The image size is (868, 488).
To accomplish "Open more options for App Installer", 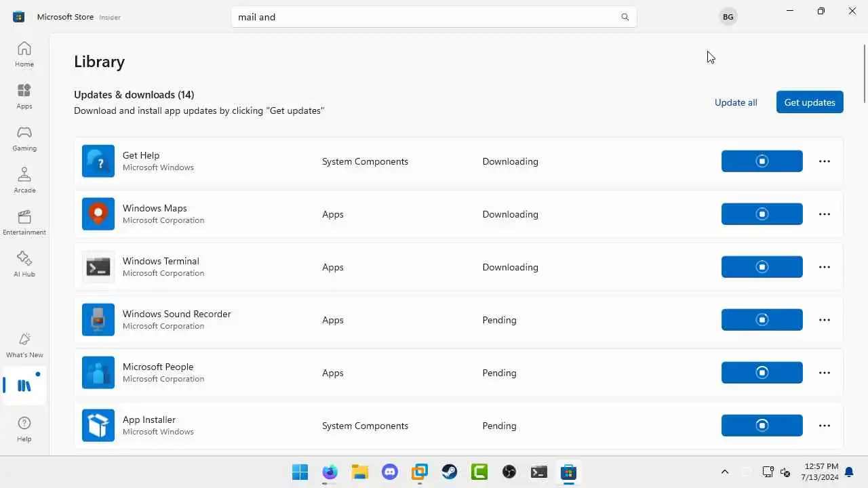I will click(825, 426).
